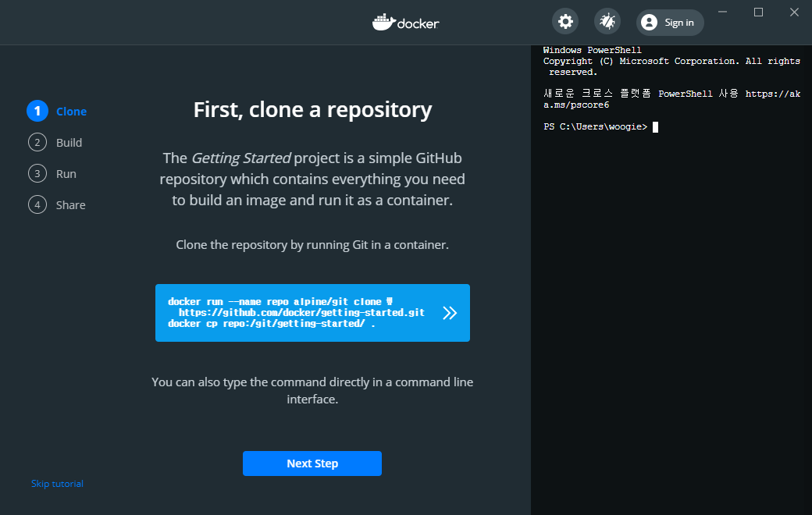Click the 'First, clone a repository' heading
Screen dimensions: 812x515
(313, 110)
